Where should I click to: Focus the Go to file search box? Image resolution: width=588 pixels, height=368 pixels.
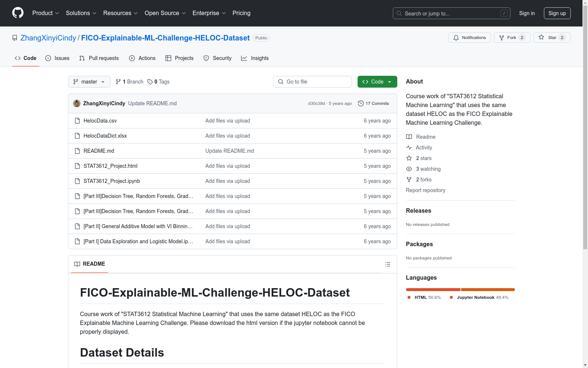click(x=312, y=82)
